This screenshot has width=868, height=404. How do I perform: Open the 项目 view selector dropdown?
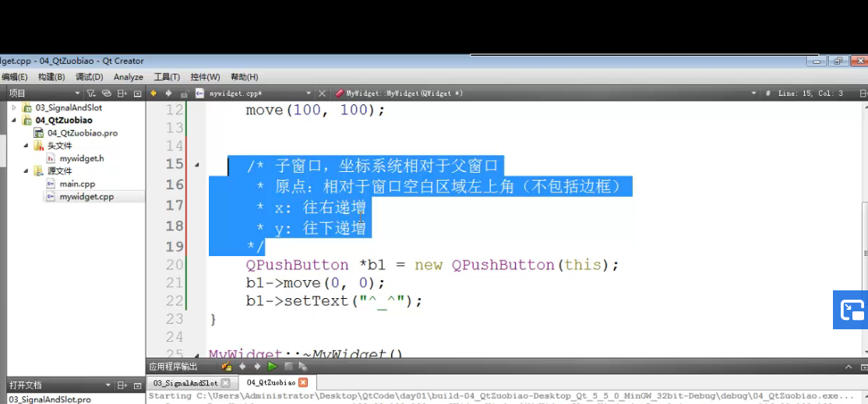(77, 93)
